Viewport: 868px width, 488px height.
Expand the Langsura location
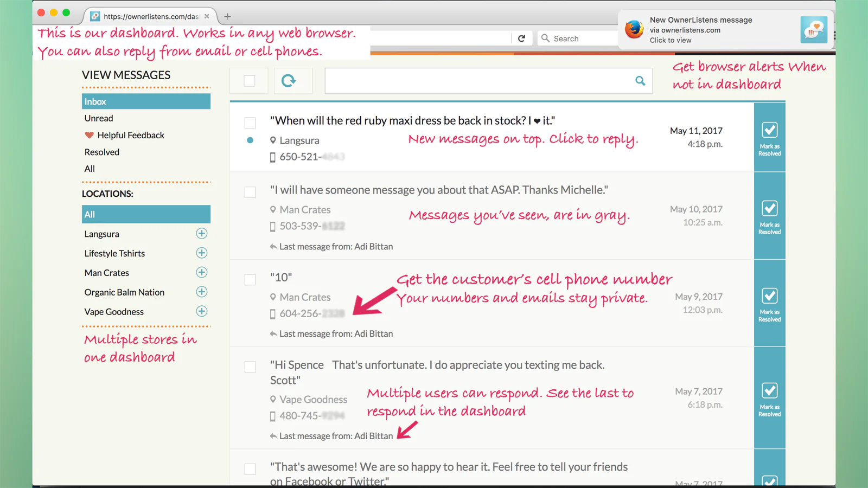pos(202,233)
